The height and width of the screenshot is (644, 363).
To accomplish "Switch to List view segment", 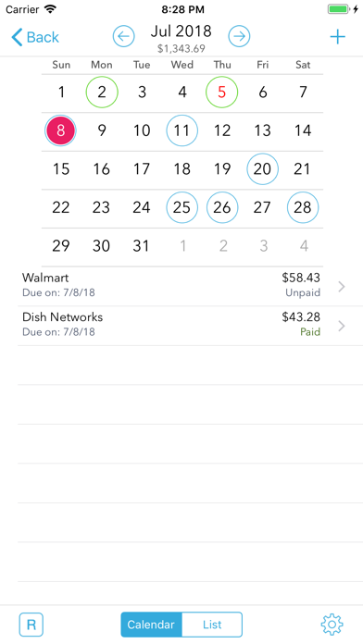I will point(212,625).
